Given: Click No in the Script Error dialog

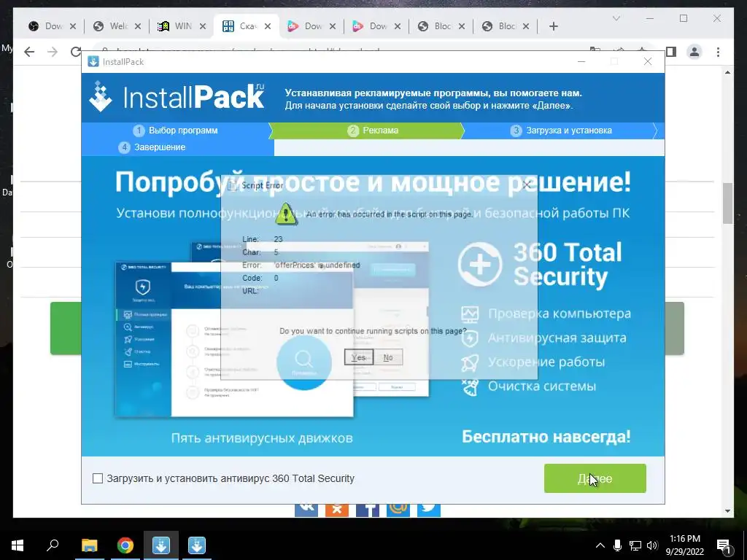Looking at the screenshot, I should coord(388,357).
